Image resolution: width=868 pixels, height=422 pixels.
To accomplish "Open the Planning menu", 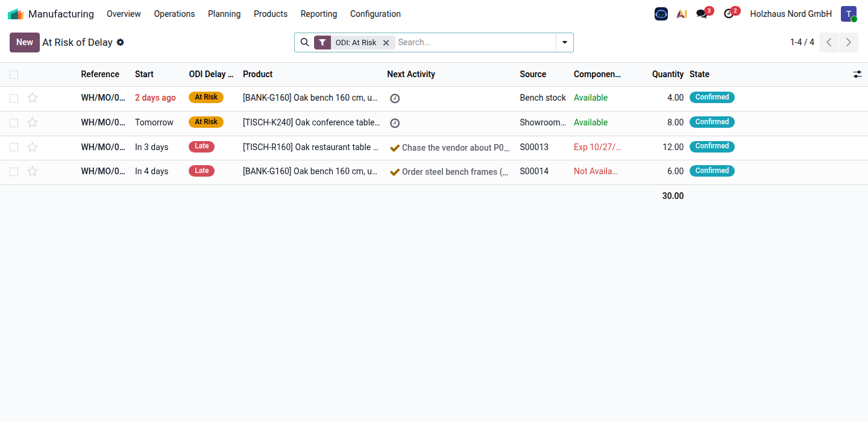I will coord(224,14).
